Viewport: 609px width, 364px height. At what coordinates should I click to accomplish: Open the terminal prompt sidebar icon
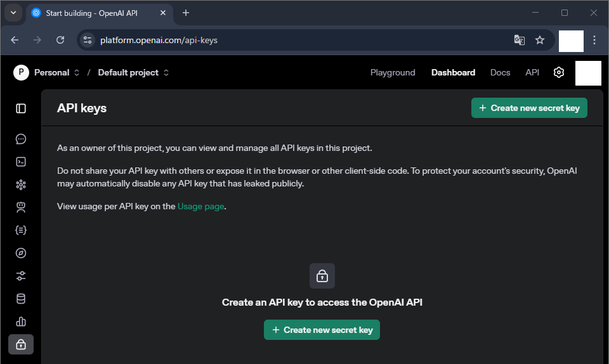tap(21, 162)
